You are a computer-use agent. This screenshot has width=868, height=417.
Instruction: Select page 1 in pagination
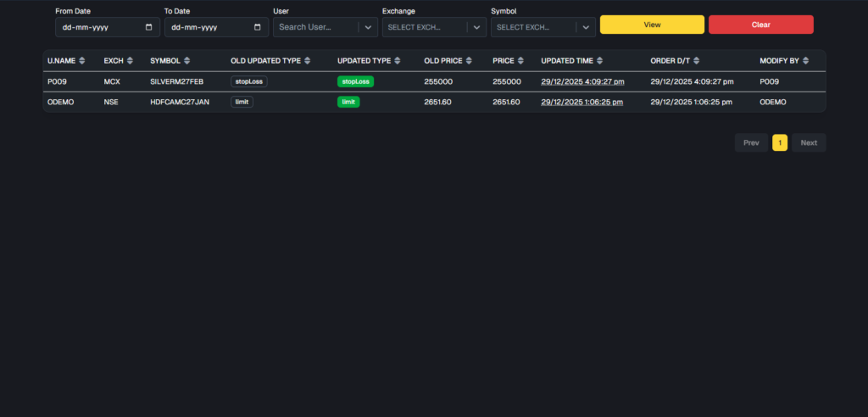coord(780,142)
